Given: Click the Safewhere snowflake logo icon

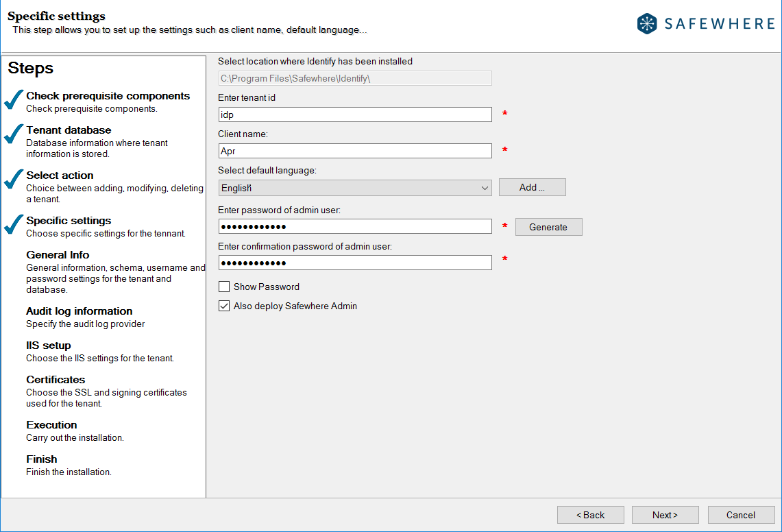Looking at the screenshot, I should (x=647, y=23).
